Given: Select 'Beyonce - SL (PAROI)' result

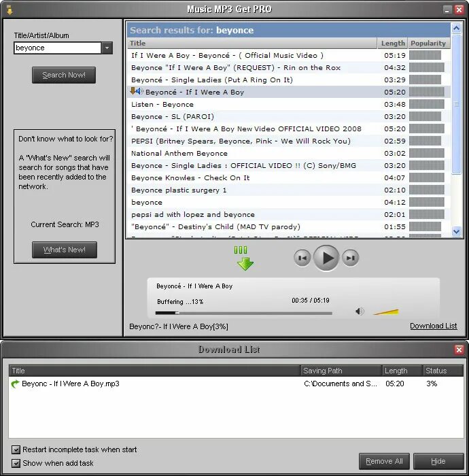Looking at the screenshot, I should [288, 116].
